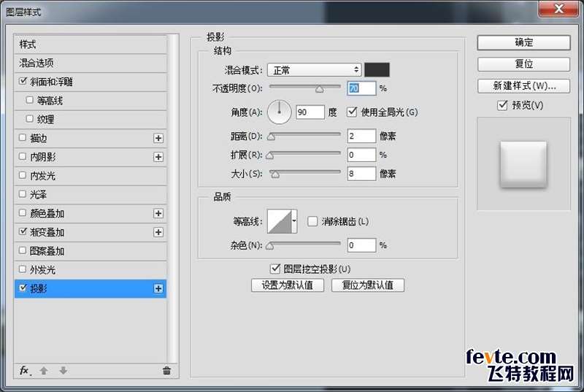Click the 大小 slider handle

coord(275,174)
